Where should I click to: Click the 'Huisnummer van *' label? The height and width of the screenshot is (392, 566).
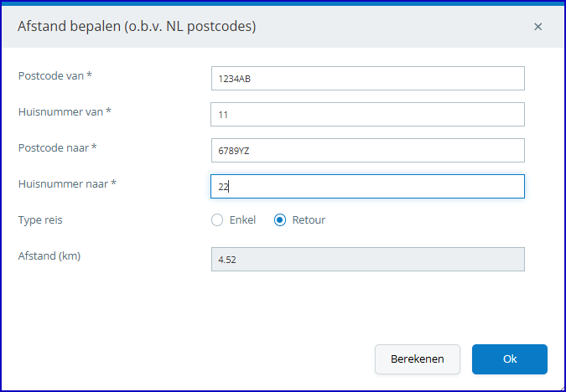[65, 111]
